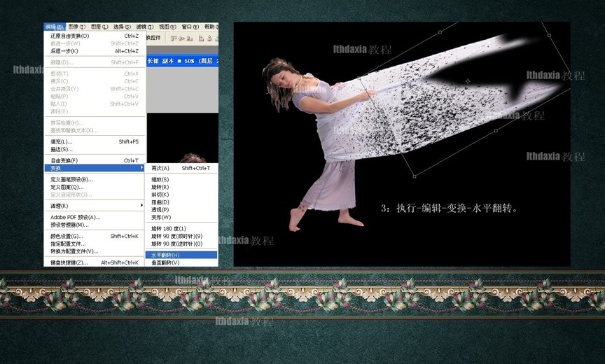This screenshot has height=364, width=605.
Task: Choose 还原自由变换(O) from Edit menu
Action: tap(95, 36)
